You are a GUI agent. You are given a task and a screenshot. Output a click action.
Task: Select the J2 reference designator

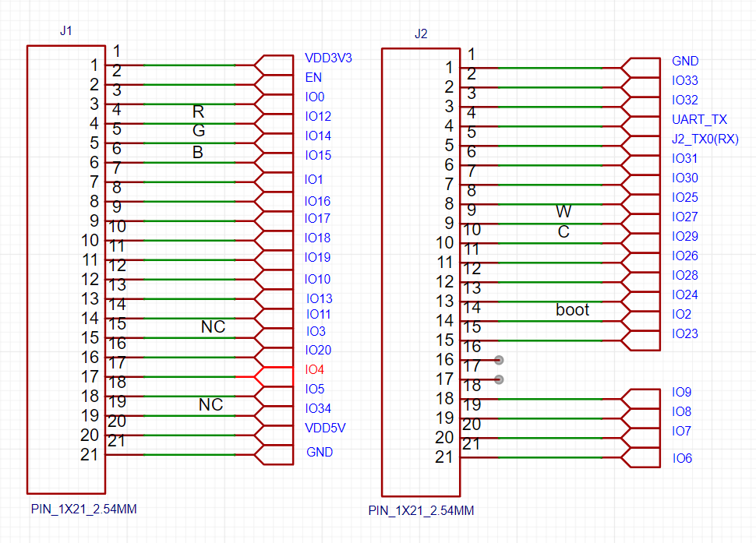tap(421, 33)
